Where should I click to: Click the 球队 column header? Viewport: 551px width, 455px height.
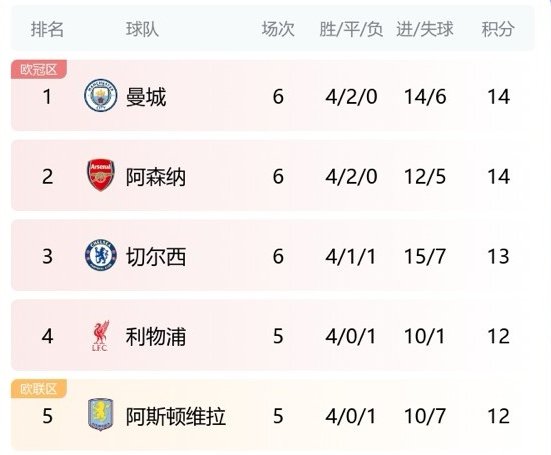coord(142,29)
